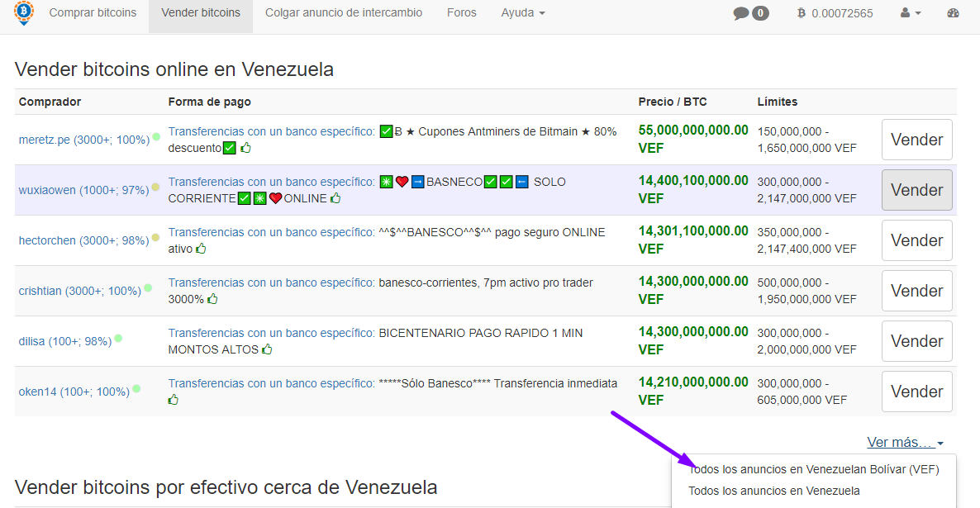Open the Comprar bitcoins tab

pyautogui.click(x=93, y=12)
